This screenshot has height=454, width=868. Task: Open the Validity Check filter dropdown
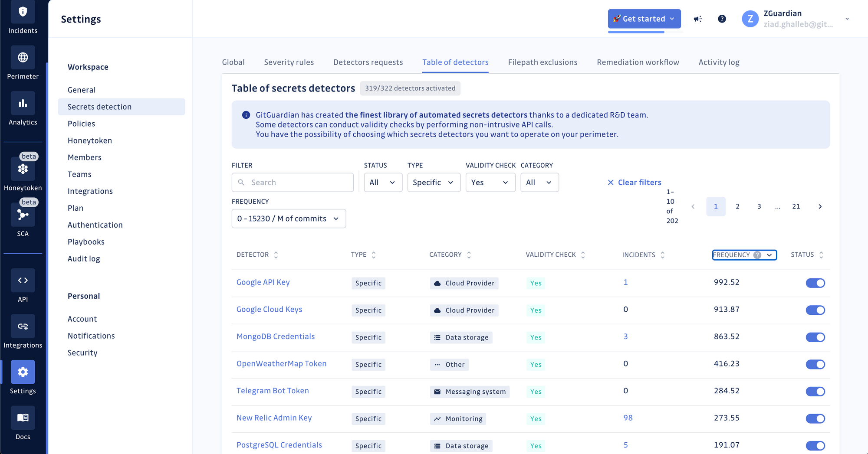click(x=490, y=183)
